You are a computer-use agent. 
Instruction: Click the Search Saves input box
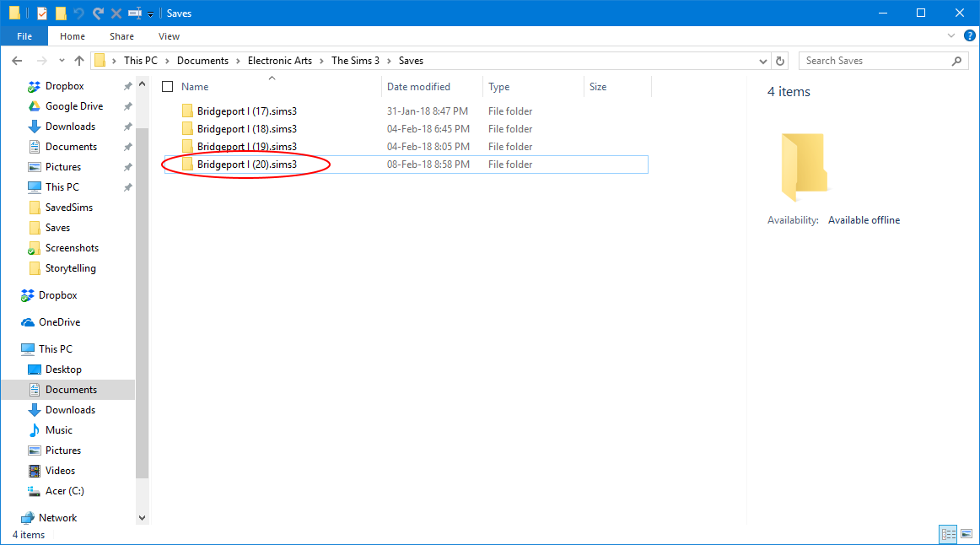875,61
